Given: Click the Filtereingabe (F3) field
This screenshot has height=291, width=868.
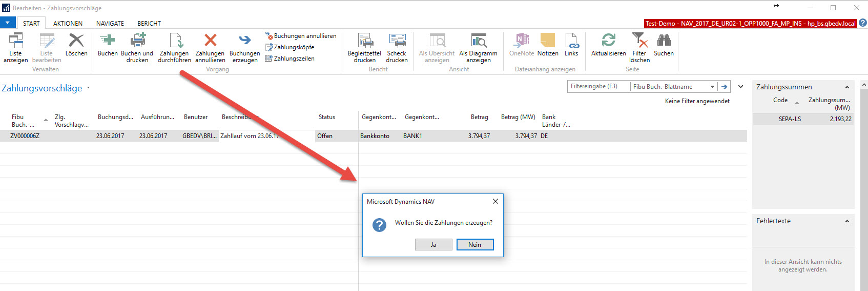Looking at the screenshot, I should 598,86.
